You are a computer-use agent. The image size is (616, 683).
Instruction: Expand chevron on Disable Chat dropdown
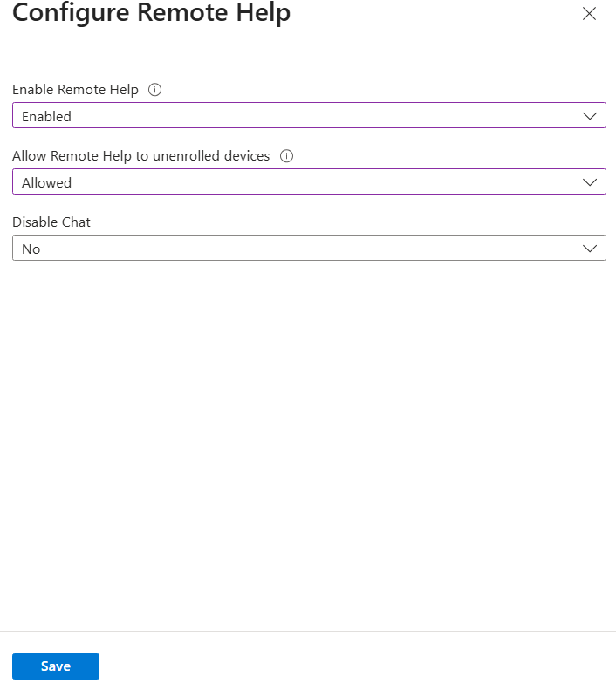coord(590,249)
